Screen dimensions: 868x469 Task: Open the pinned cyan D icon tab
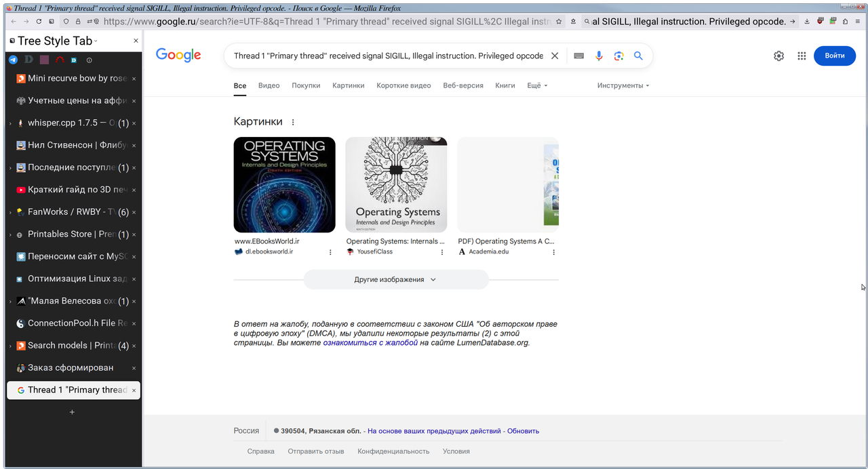[74, 60]
